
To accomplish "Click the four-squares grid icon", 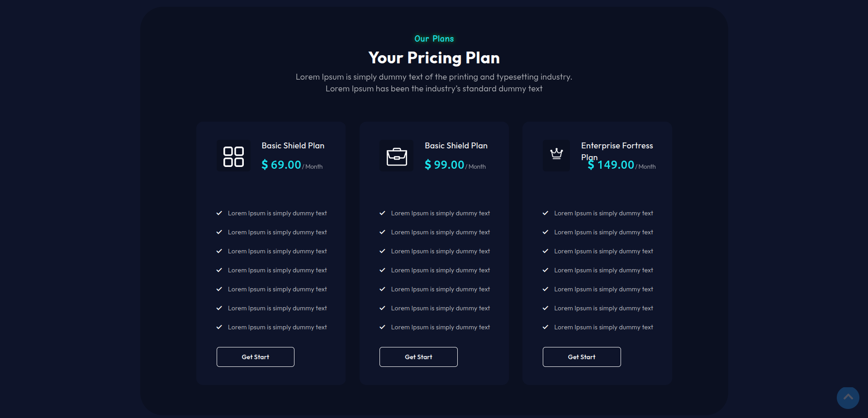I will pyautogui.click(x=233, y=157).
